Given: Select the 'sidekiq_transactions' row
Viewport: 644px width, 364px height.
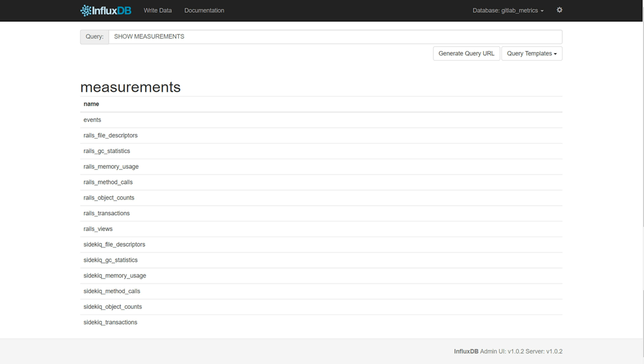Looking at the screenshot, I should (321, 323).
